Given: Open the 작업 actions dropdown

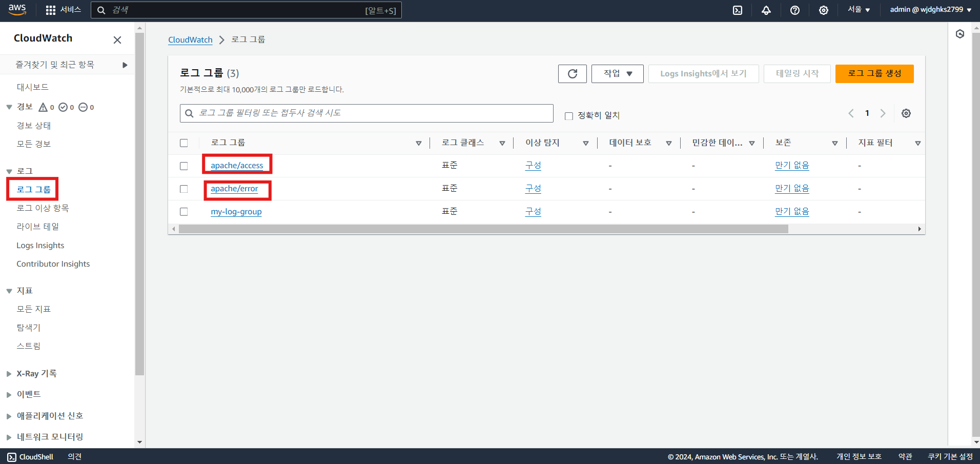Looking at the screenshot, I should pos(618,74).
